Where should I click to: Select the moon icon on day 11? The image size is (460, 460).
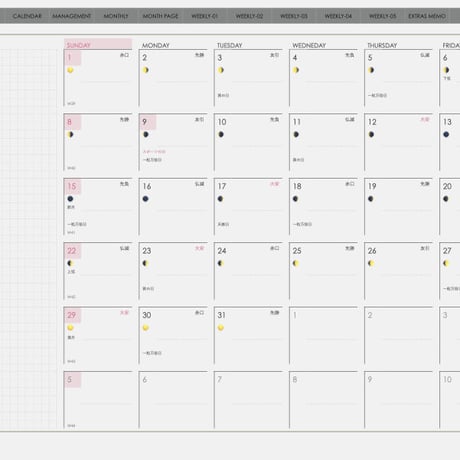[296, 134]
